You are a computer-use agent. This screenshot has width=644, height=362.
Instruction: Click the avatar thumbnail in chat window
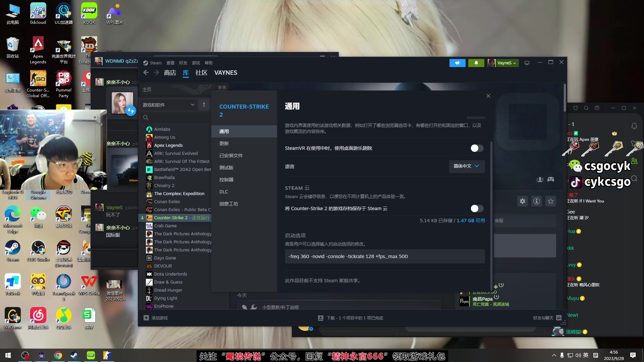click(122, 103)
